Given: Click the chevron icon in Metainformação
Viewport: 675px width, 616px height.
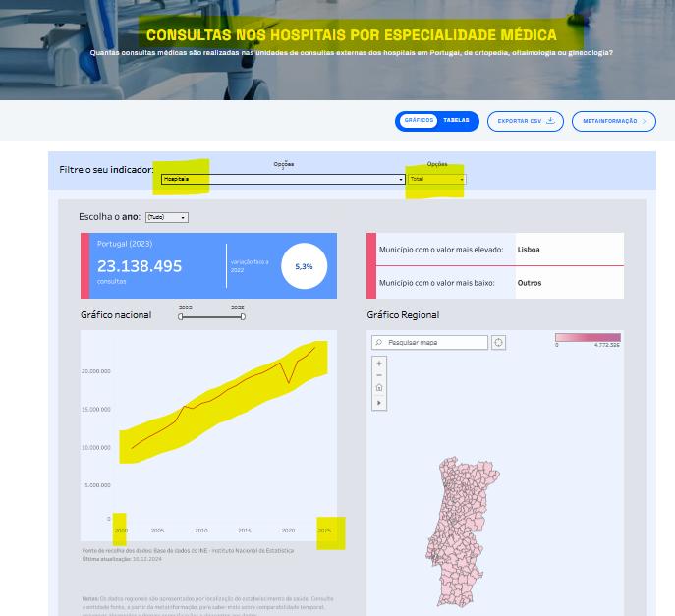Looking at the screenshot, I should (644, 122).
